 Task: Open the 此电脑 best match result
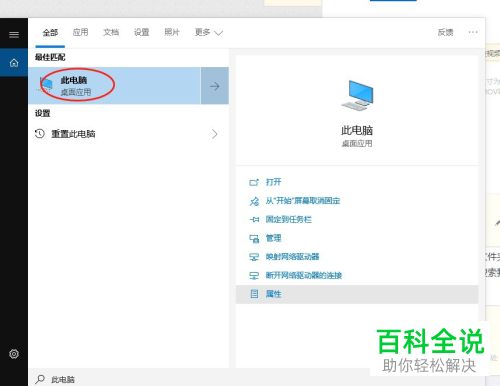(x=115, y=86)
